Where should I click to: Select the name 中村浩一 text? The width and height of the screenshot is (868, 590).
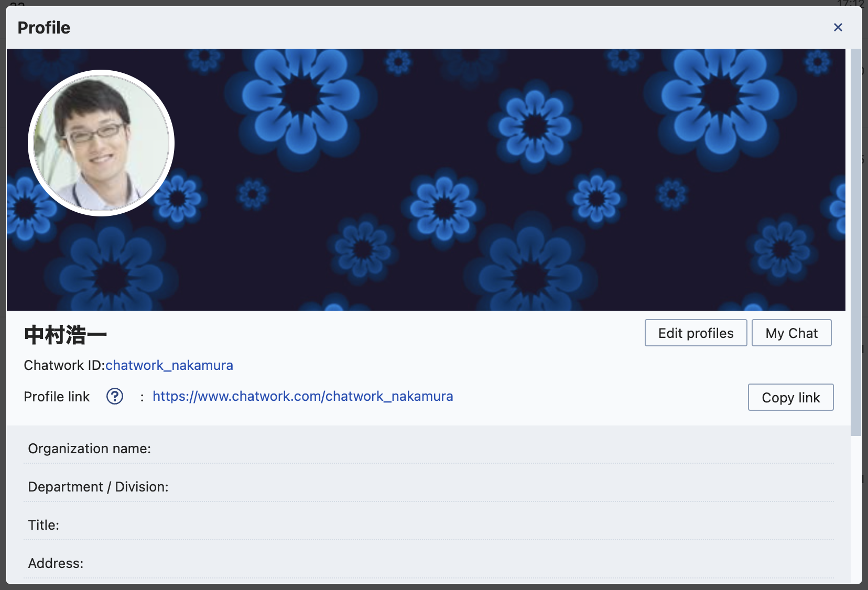click(64, 334)
